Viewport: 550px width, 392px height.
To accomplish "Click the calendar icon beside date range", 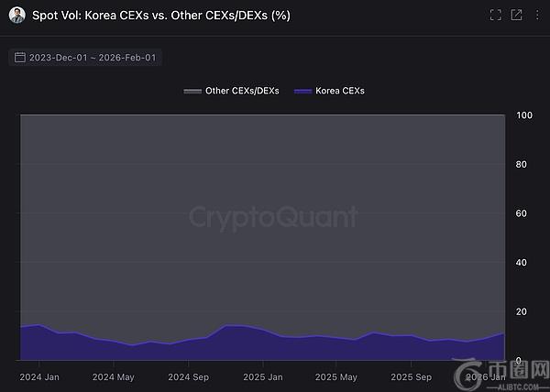I will point(21,57).
